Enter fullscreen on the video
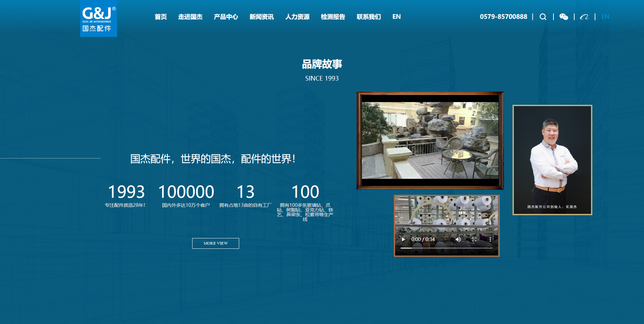The width and height of the screenshot is (644, 324). tap(474, 239)
